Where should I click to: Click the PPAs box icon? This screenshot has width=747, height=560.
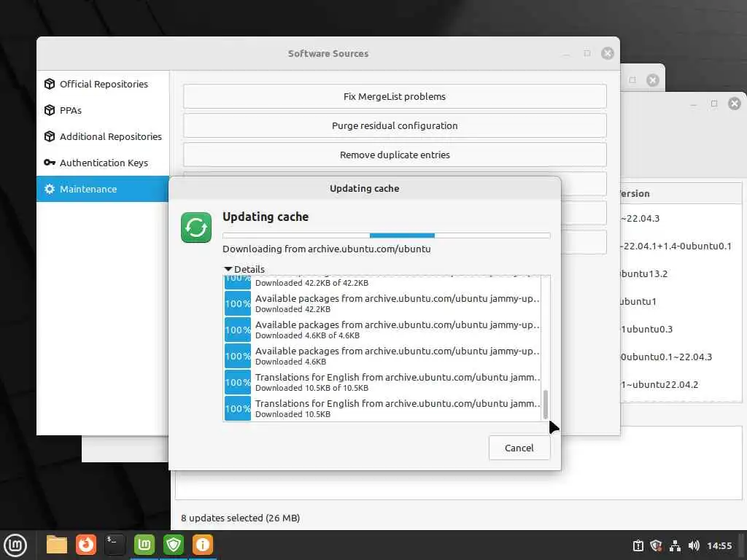coord(50,110)
